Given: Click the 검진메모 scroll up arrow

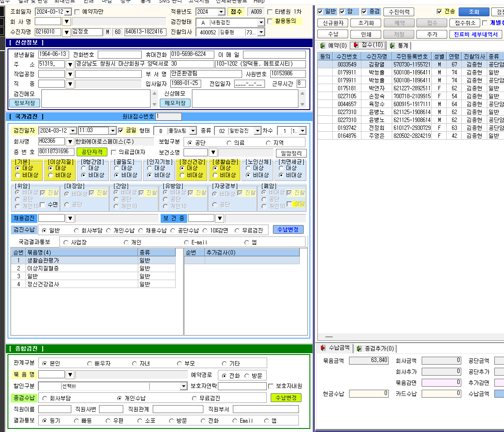Looking at the screenshot, I should [x=155, y=93].
